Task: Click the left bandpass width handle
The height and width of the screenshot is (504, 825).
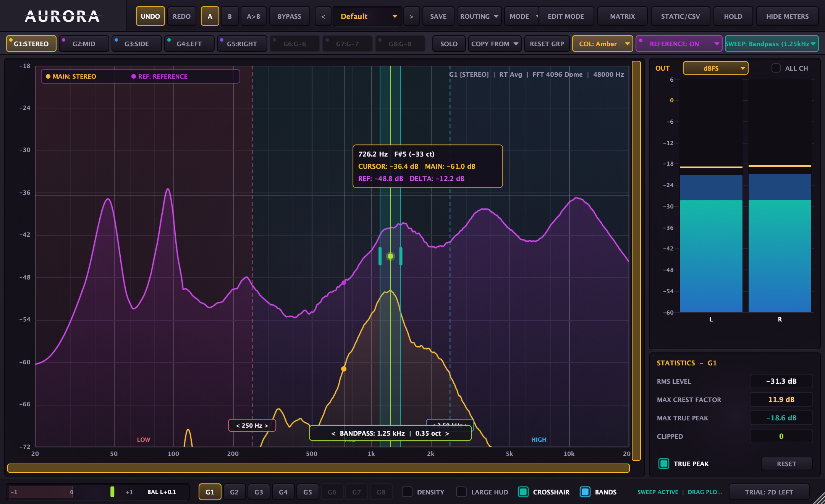Action: click(x=380, y=256)
